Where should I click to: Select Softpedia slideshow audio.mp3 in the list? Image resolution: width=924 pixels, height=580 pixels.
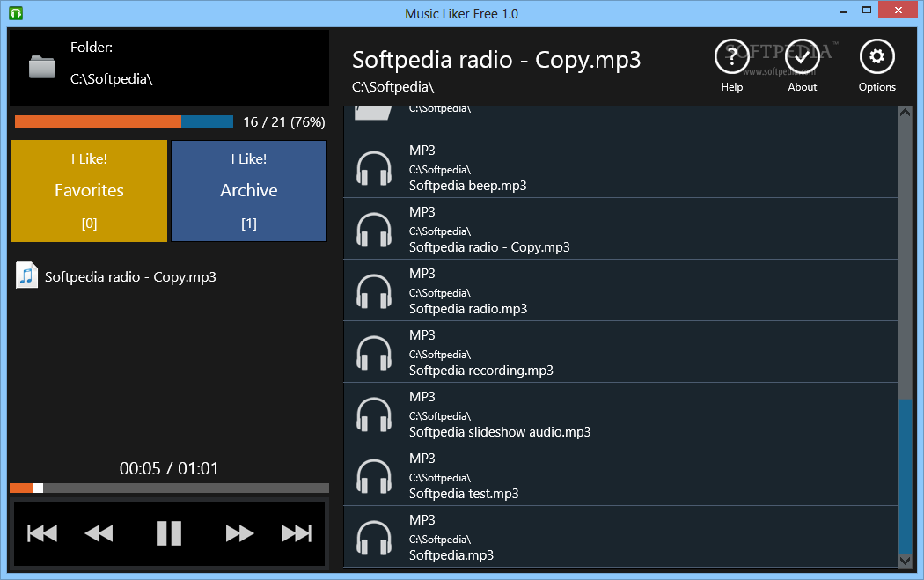click(620, 414)
